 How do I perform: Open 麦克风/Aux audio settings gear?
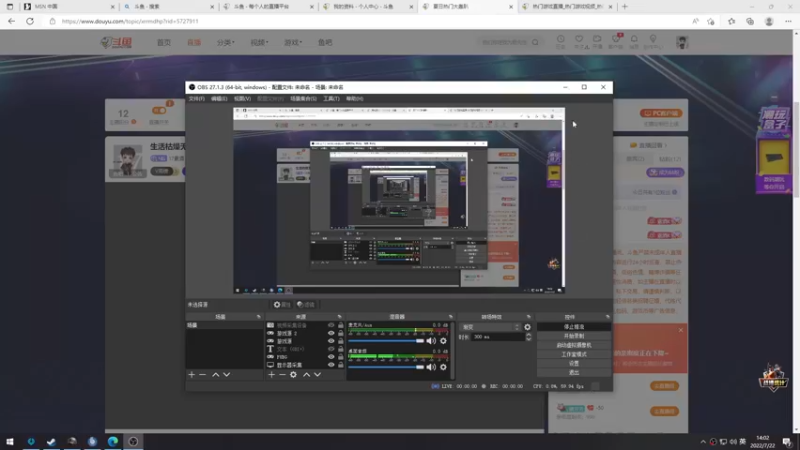coord(443,341)
